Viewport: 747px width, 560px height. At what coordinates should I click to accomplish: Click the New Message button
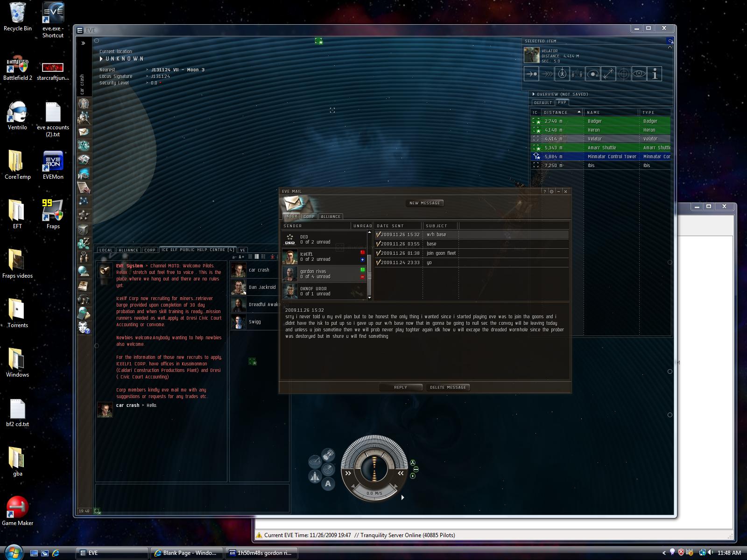425,203
